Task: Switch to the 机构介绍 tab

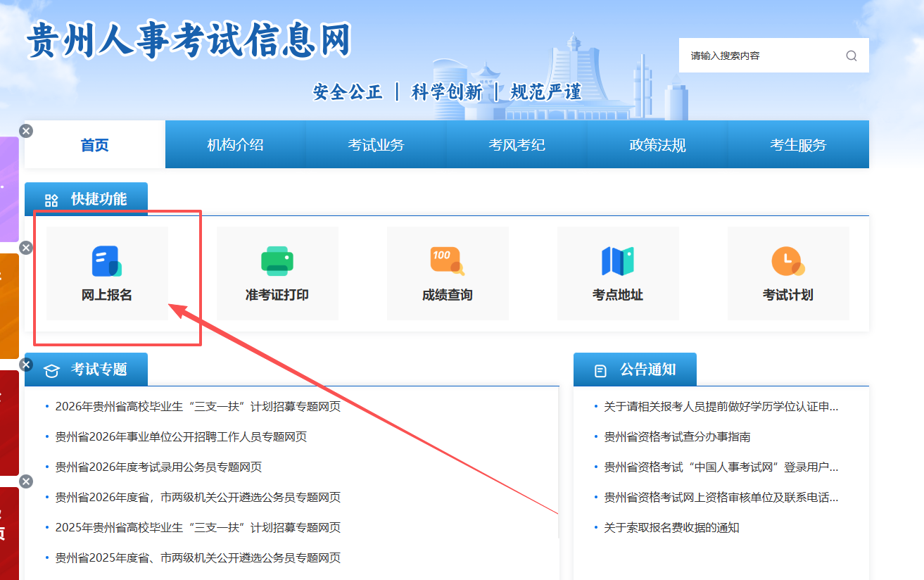Action: pyautogui.click(x=235, y=145)
